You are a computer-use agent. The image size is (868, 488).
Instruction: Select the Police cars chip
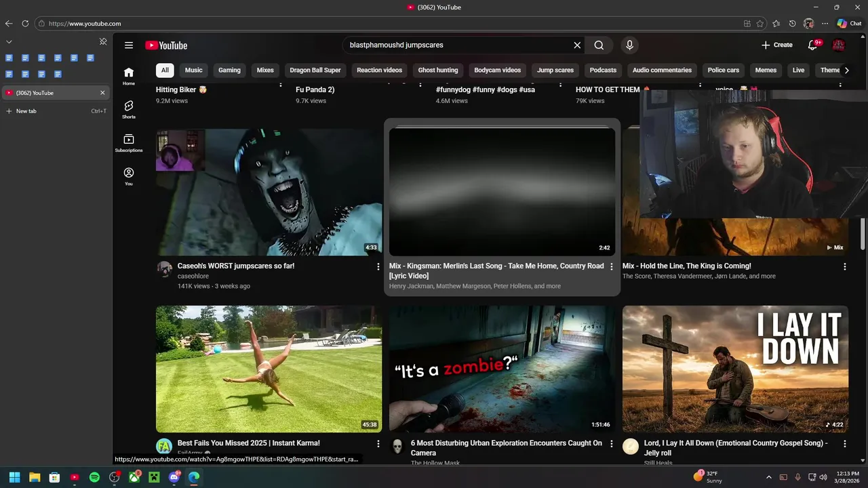[x=724, y=70]
